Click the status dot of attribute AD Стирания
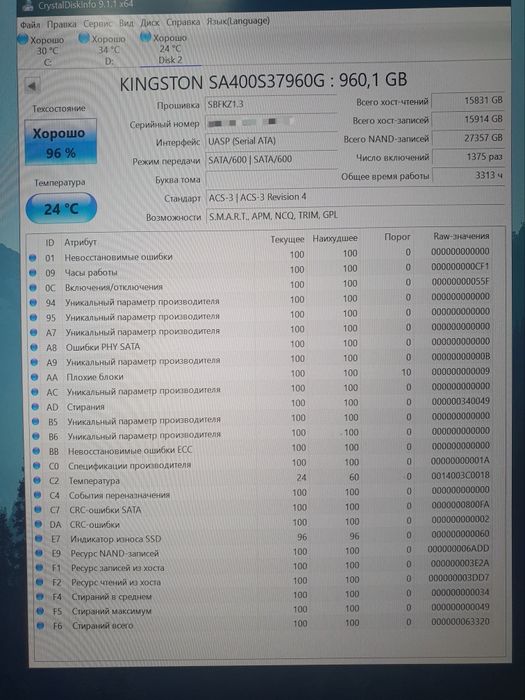 pos(35,407)
